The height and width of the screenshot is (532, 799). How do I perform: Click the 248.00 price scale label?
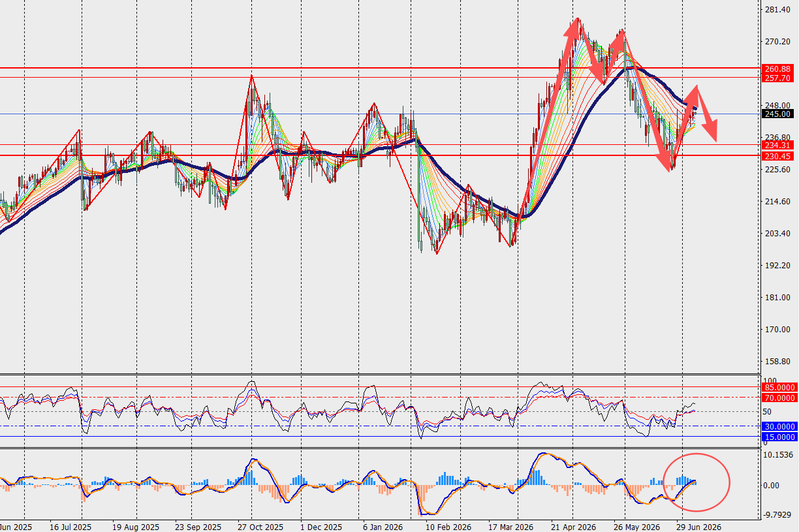777,106
